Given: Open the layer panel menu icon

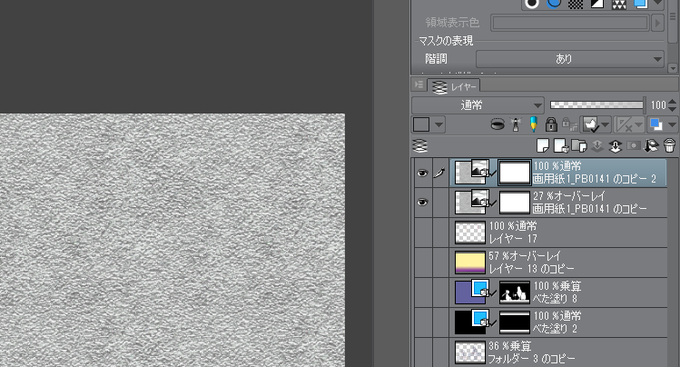Looking at the screenshot, I should click(x=418, y=85).
